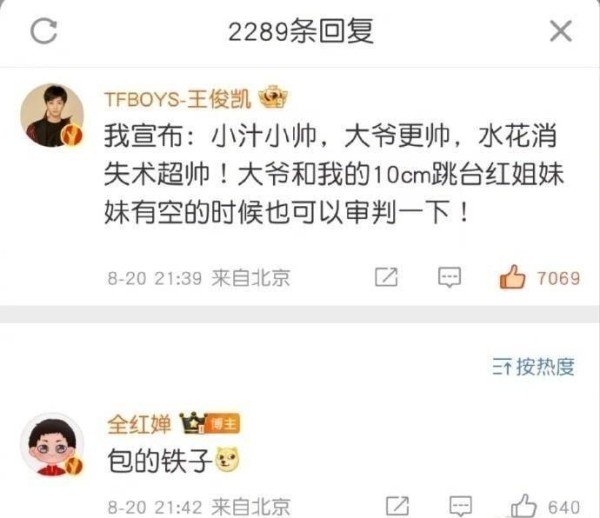Open 全红婵 avatar image
This screenshot has height=518, width=600.
pos(52,445)
